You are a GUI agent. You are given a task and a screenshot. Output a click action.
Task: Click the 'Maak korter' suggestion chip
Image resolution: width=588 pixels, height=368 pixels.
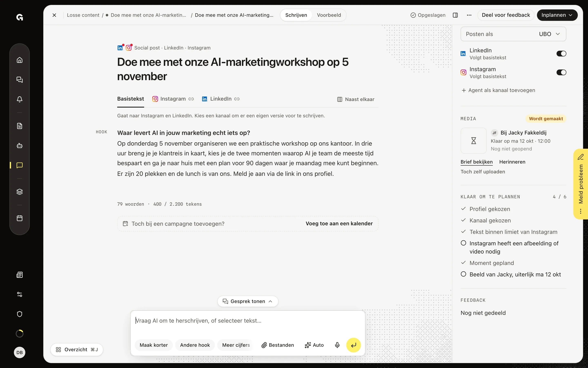tap(154, 345)
